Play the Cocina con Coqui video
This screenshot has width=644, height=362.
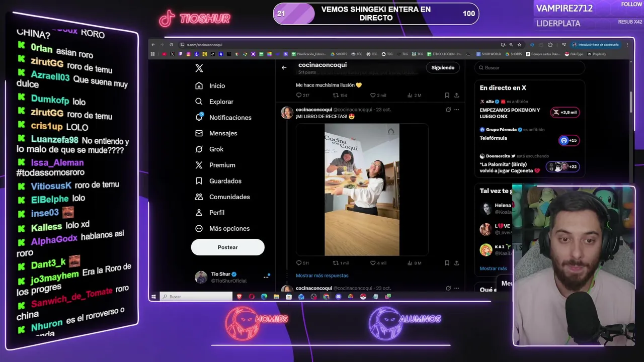pyautogui.click(x=362, y=190)
